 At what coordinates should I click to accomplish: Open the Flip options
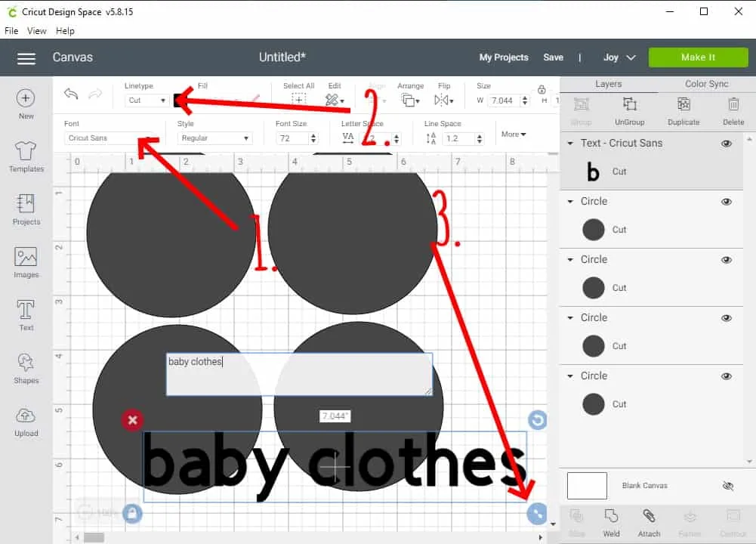coord(443,100)
